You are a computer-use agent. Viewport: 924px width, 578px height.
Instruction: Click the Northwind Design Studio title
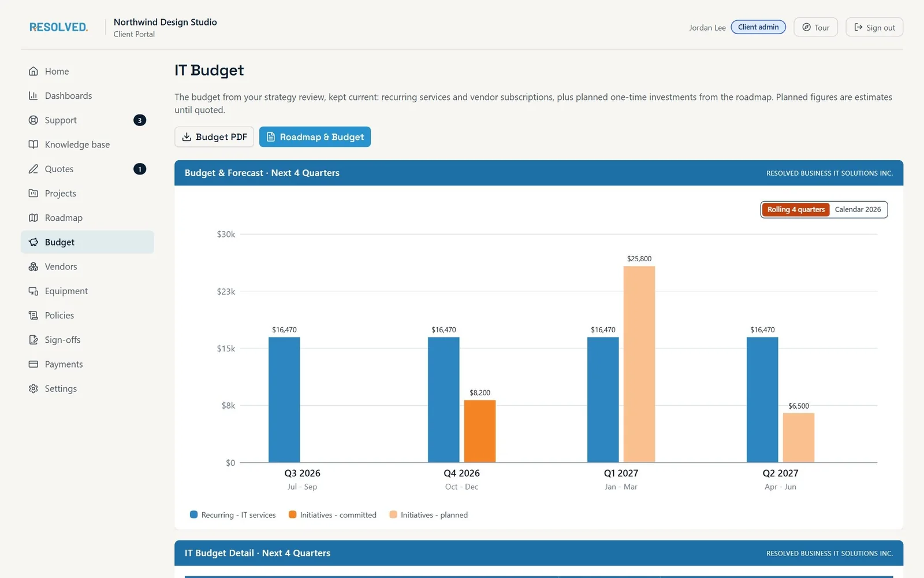pos(165,22)
